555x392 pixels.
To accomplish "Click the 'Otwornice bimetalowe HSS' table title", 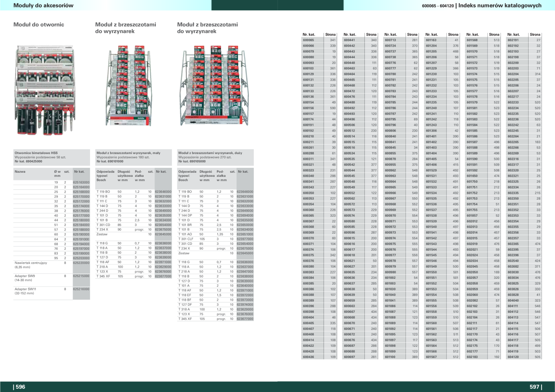I will (36, 153).
